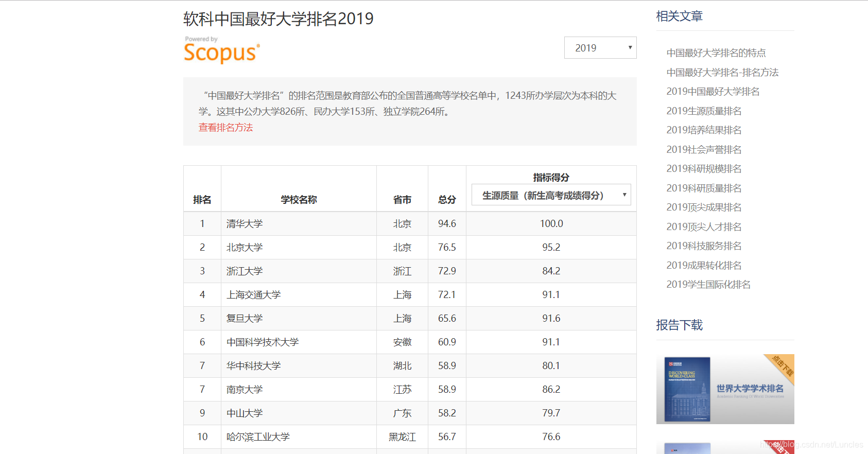Open 2019学生国际化排名 link

click(x=708, y=285)
